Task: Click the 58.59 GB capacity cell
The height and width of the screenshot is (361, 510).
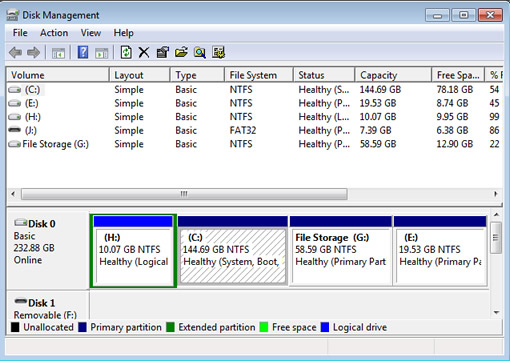Action: pyautogui.click(x=378, y=144)
